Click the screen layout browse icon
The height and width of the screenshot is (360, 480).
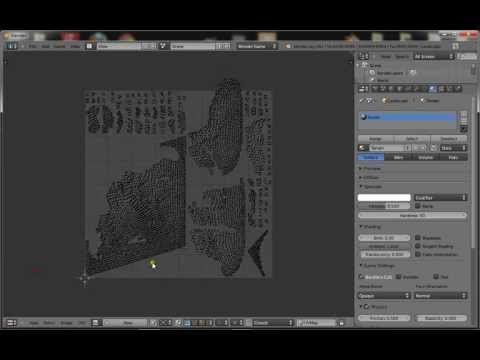coord(89,46)
